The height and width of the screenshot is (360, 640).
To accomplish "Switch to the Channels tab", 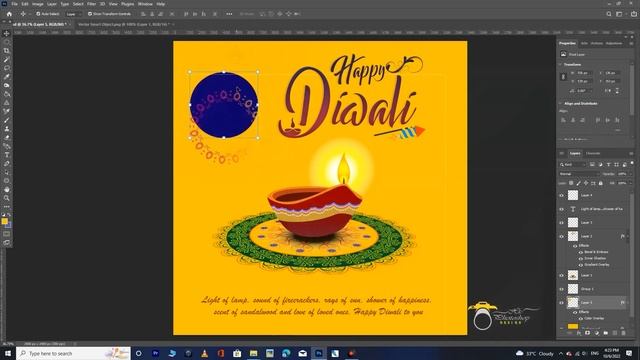I will point(593,153).
